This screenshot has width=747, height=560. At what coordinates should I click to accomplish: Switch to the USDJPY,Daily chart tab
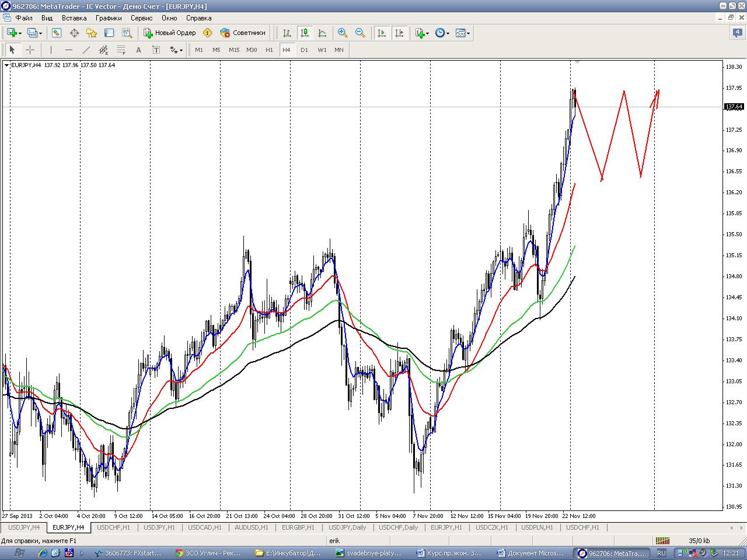(347, 527)
